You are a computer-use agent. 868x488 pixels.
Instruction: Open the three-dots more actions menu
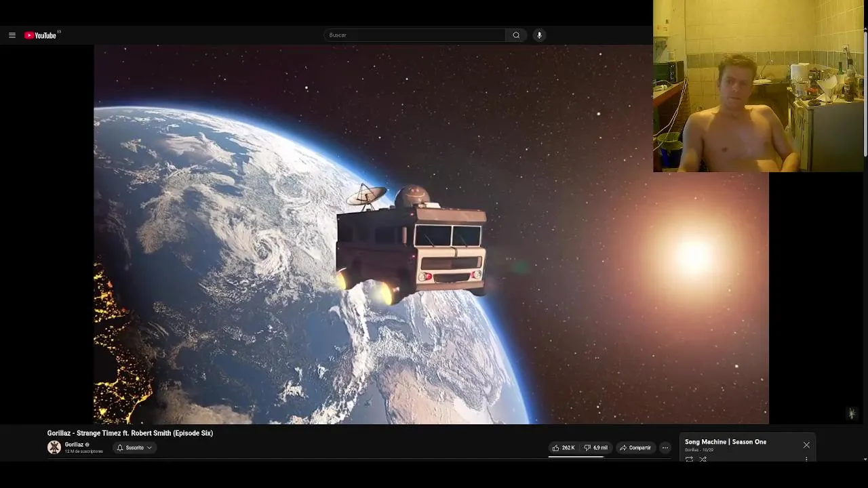click(665, 448)
